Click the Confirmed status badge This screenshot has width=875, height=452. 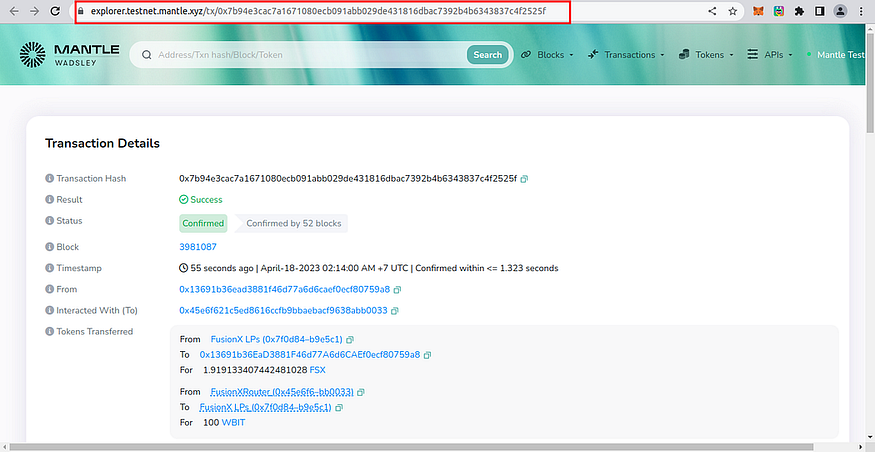203,223
